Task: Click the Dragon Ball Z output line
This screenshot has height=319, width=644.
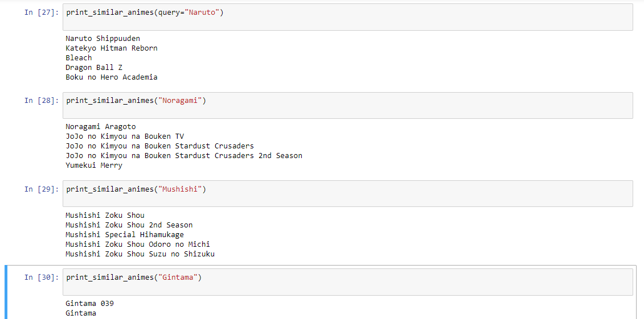Action: (94, 67)
